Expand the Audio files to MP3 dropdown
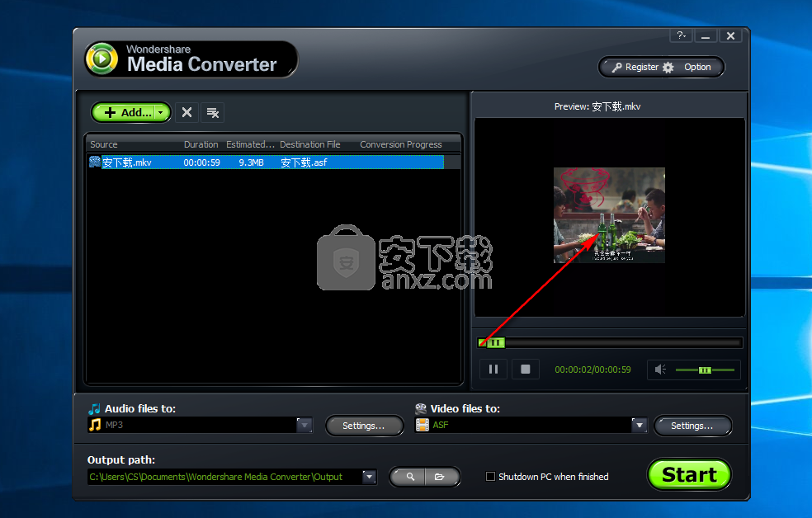This screenshot has width=812, height=518. [304, 425]
